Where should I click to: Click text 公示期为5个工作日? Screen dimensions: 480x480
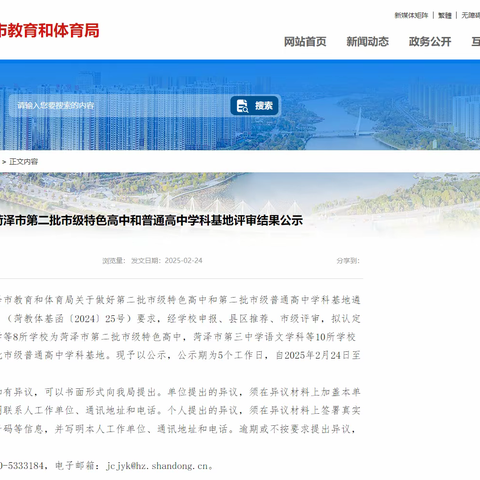[x=220, y=355]
